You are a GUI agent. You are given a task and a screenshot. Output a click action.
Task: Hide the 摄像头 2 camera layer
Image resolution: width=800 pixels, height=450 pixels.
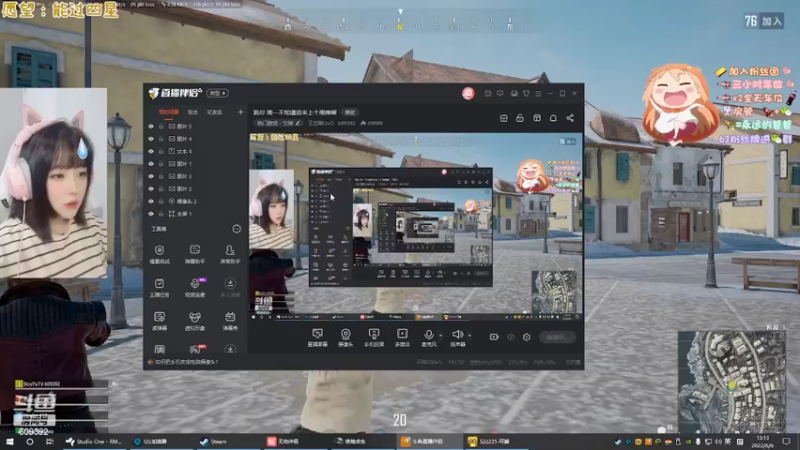pos(151,201)
